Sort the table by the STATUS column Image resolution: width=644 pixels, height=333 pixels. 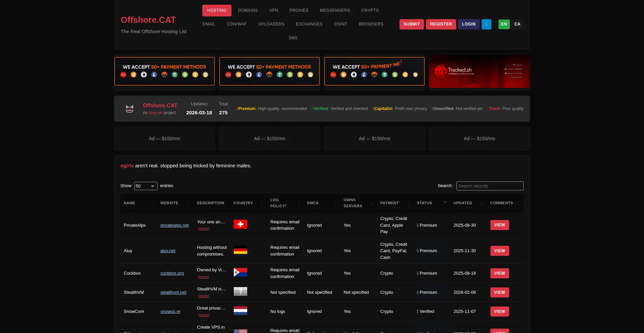click(x=432, y=203)
